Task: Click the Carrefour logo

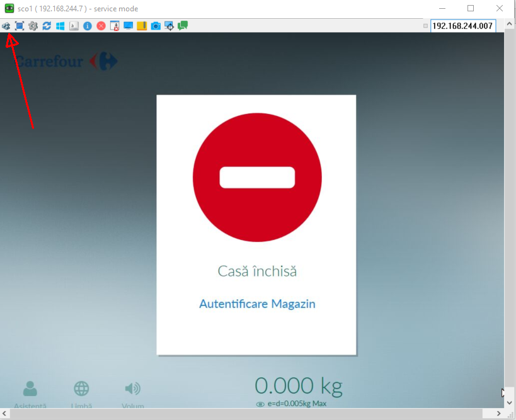Action: point(67,61)
